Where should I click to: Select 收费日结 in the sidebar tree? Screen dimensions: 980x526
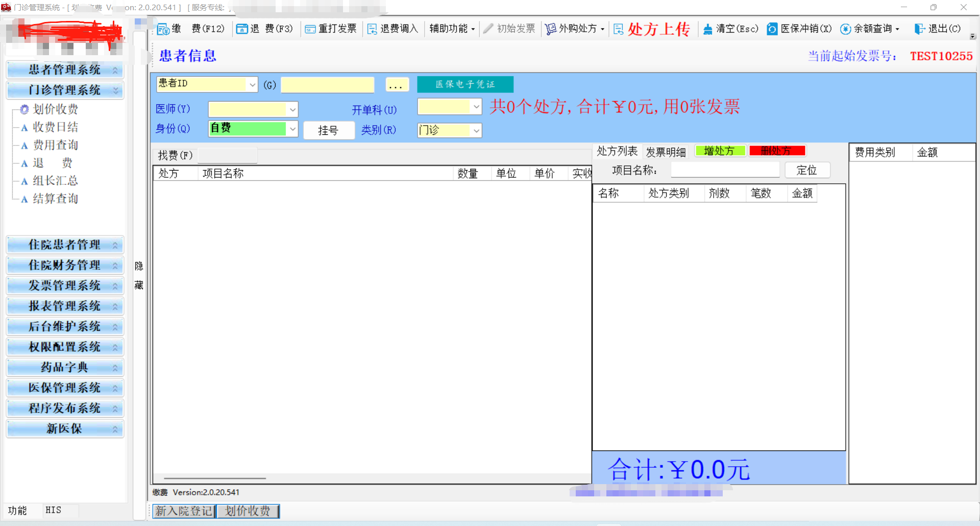[x=55, y=127]
